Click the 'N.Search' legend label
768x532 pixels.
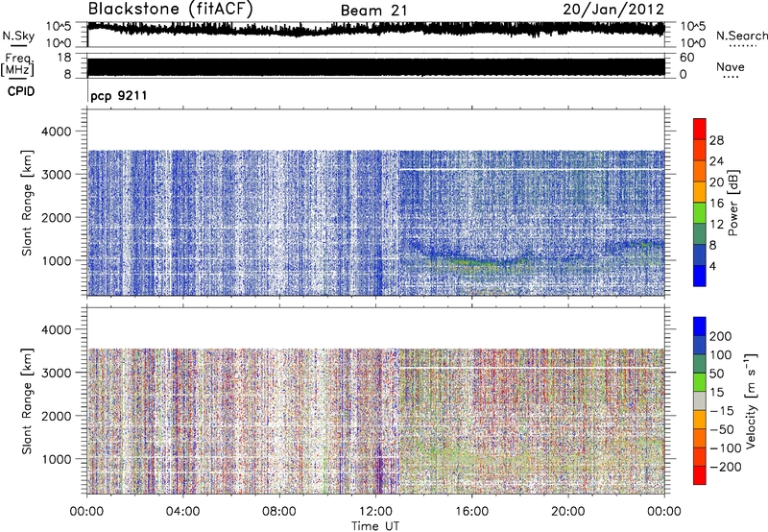click(x=741, y=36)
